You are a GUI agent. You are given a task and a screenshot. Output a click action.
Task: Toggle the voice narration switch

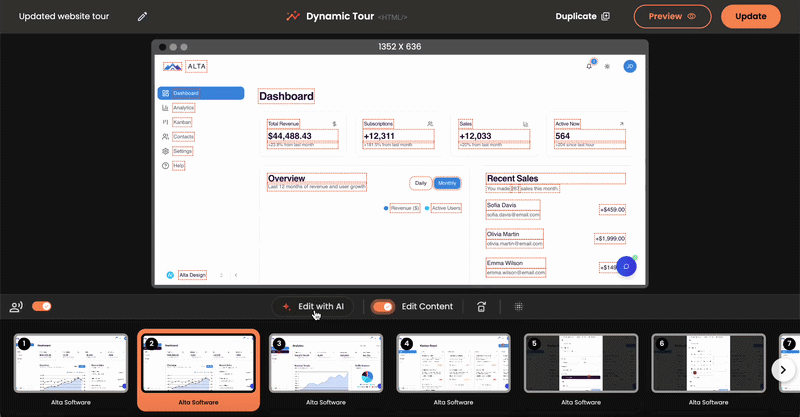click(42, 307)
